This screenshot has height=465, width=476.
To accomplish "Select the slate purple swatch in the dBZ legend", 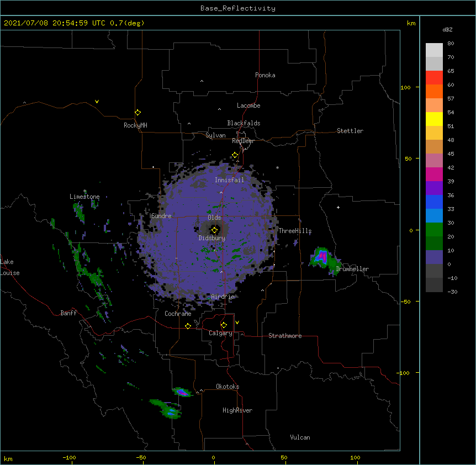I will click(434, 257).
